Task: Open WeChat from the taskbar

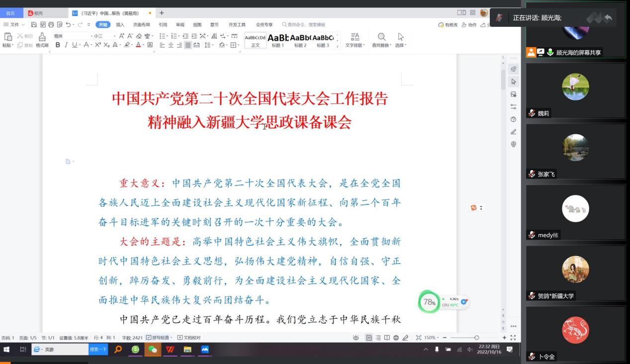Action: [x=153, y=350]
